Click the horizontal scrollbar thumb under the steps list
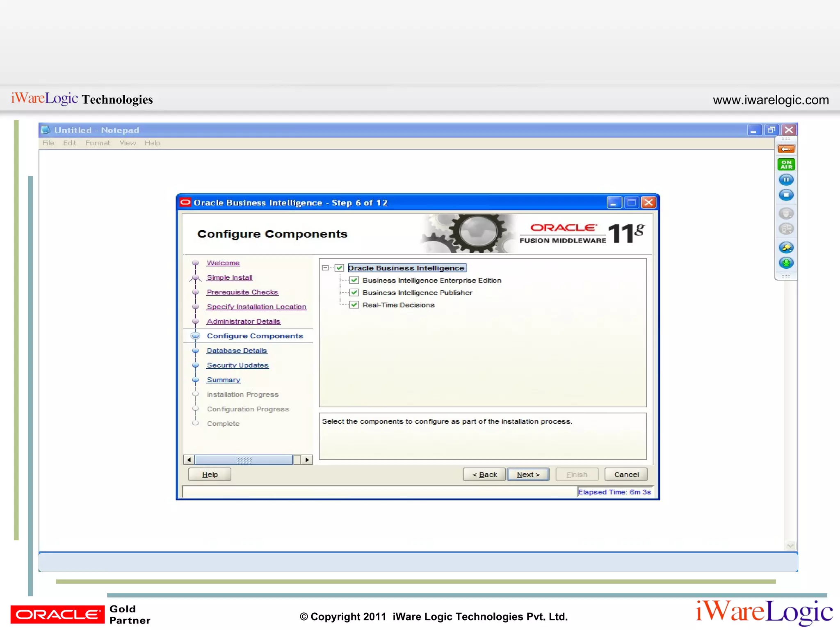Image resolution: width=840 pixels, height=630 pixels. coord(244,460)
